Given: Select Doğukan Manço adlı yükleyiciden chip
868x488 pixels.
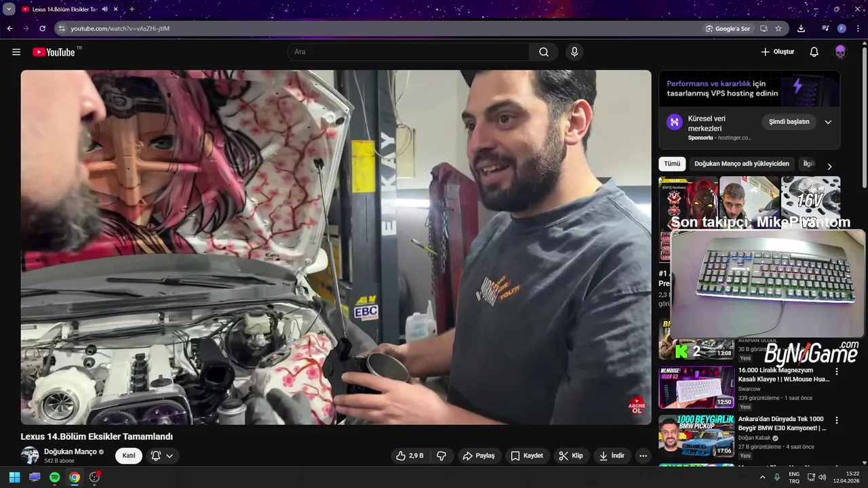Looking at the screenshot, I should 742,164.
